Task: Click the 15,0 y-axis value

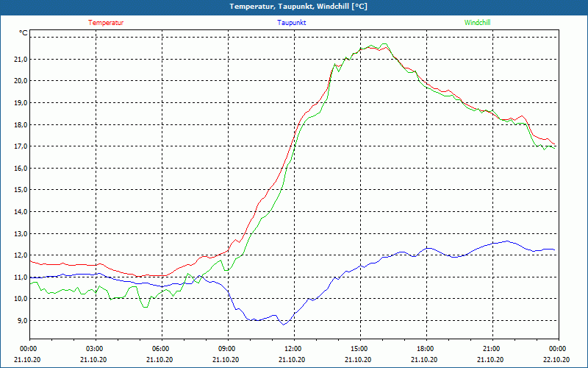Action: click(21, 190)
